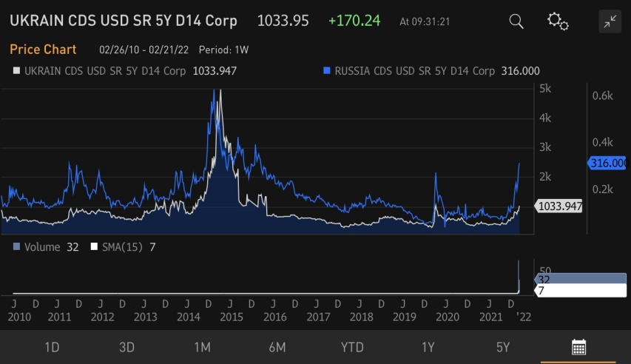Screen dimensions: 631x364
Task: Click the volume 32 axis tag
Action: (581, 279)
